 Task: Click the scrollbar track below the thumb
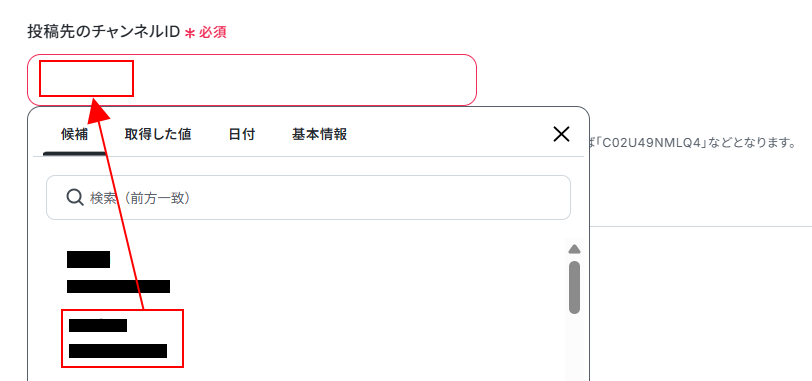pos(574,347)
